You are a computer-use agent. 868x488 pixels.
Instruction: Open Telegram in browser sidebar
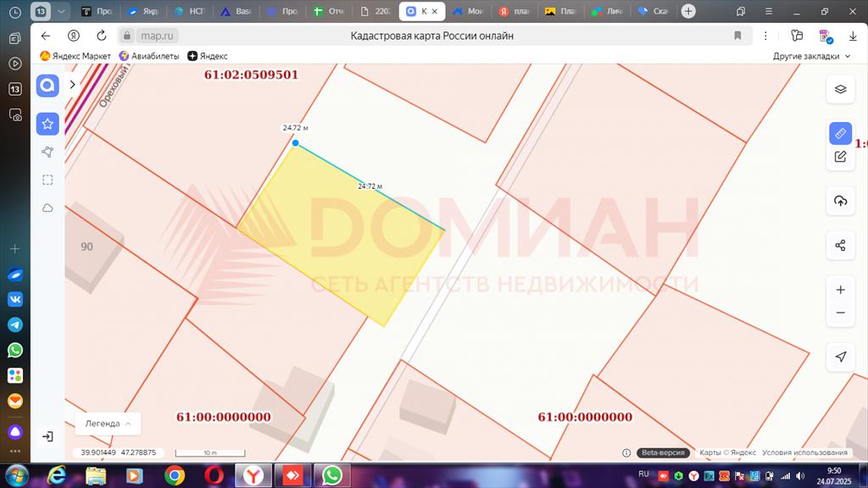coord(15,324)
